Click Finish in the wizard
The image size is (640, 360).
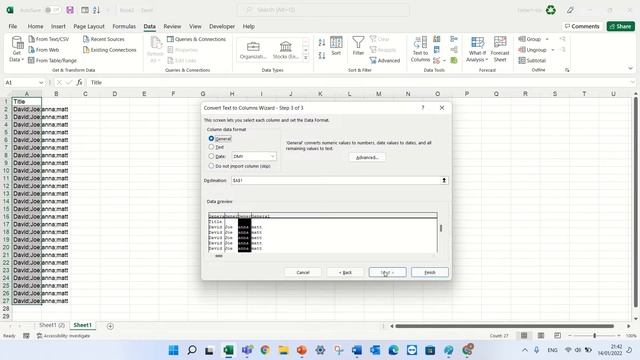430,272
